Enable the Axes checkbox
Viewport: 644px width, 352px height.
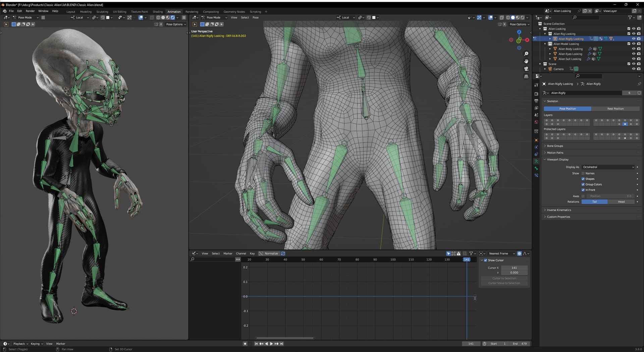coord(583,196)
